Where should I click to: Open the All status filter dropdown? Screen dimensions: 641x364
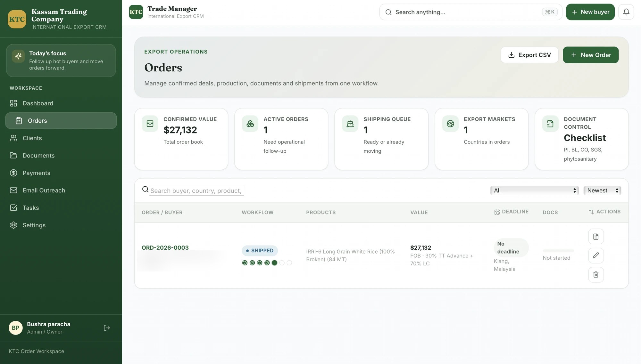tap(534, 190)
